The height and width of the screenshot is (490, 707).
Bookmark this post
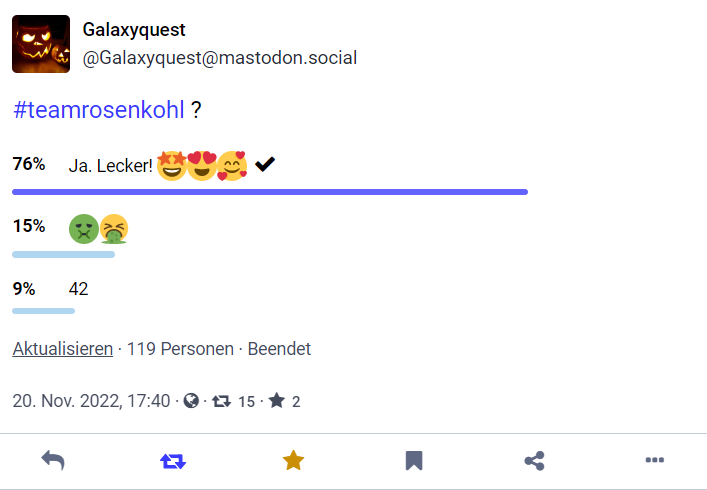tap(414, 460)
